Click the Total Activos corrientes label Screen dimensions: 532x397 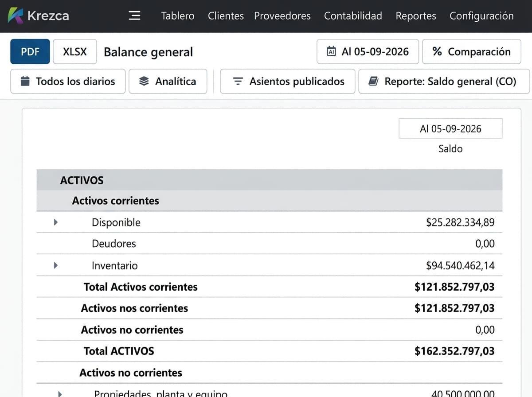141,287
